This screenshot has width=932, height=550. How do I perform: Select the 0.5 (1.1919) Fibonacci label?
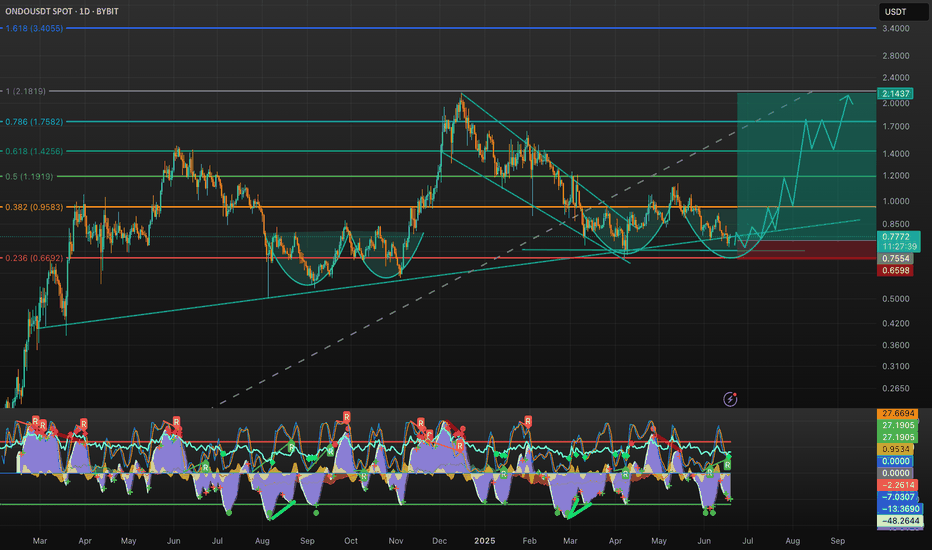[29, 176]
